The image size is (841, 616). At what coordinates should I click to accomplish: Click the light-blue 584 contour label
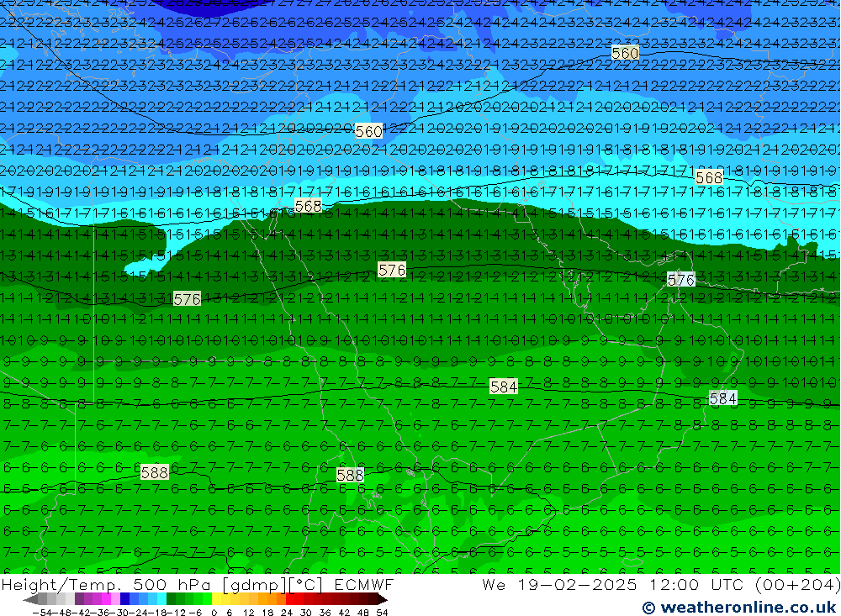tap(722, 398)
